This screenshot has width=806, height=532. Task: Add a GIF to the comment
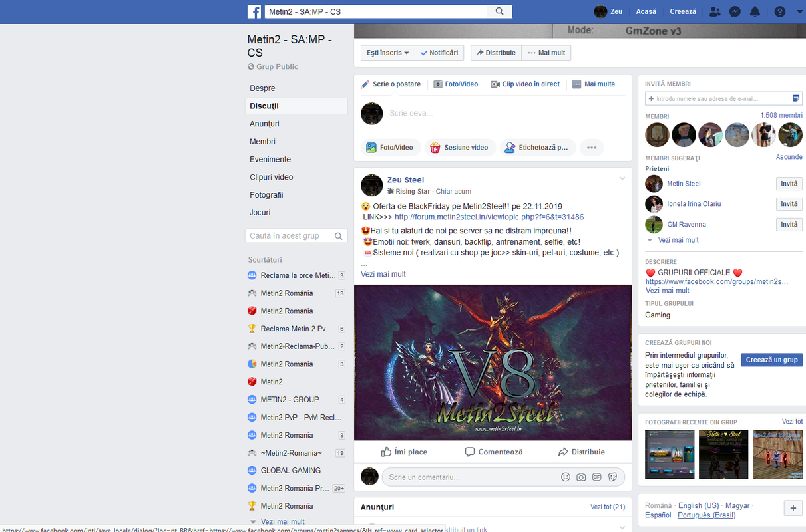(597, 477)
